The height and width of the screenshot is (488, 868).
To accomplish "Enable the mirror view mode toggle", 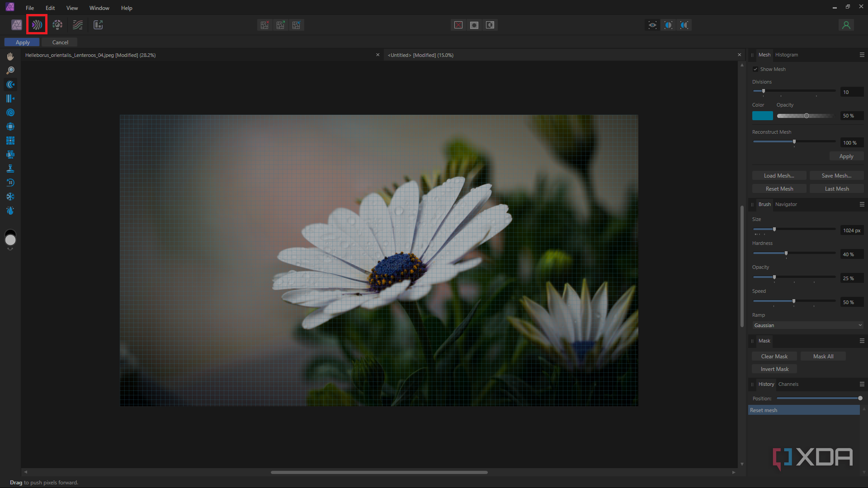I will (684, 25).
